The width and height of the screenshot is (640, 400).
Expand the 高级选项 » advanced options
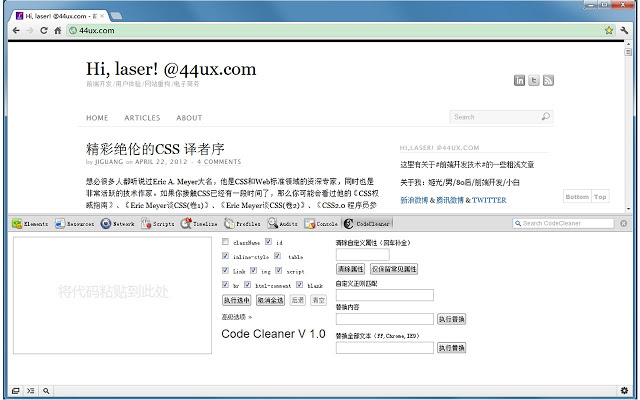click(237, 317)
